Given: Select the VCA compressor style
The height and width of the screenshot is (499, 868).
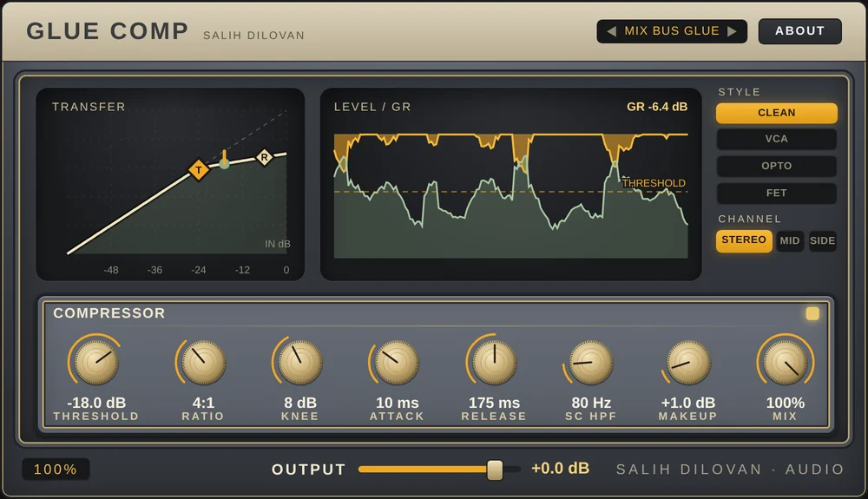Looking at the screenshot, I should point(776,139).
